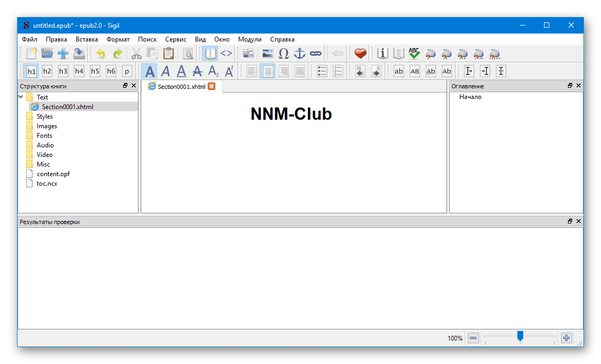The image size is (601, 364).
Task: Create a new EPUB with the New icon
Action: pos(31,54)
